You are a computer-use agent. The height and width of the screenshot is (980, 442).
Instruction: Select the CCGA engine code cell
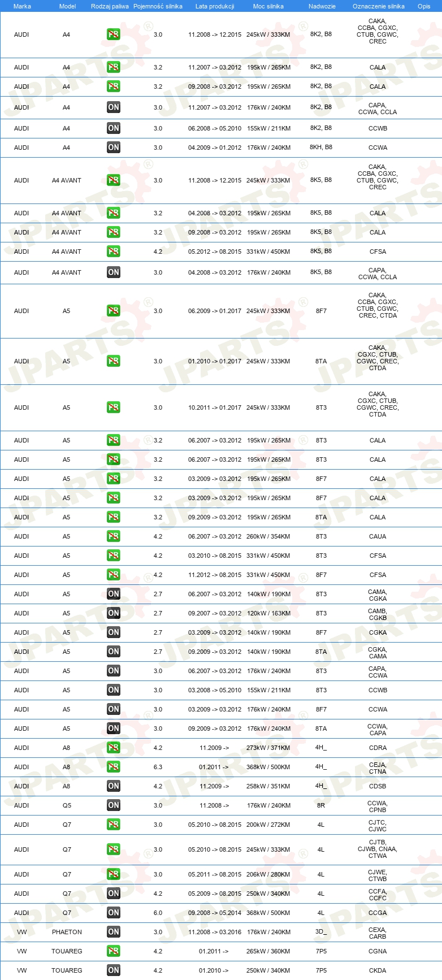click(x=378, y=913)
